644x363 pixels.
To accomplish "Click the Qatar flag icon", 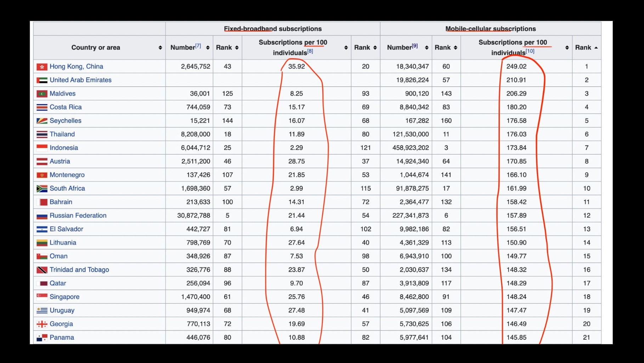I will click(42, 283).
